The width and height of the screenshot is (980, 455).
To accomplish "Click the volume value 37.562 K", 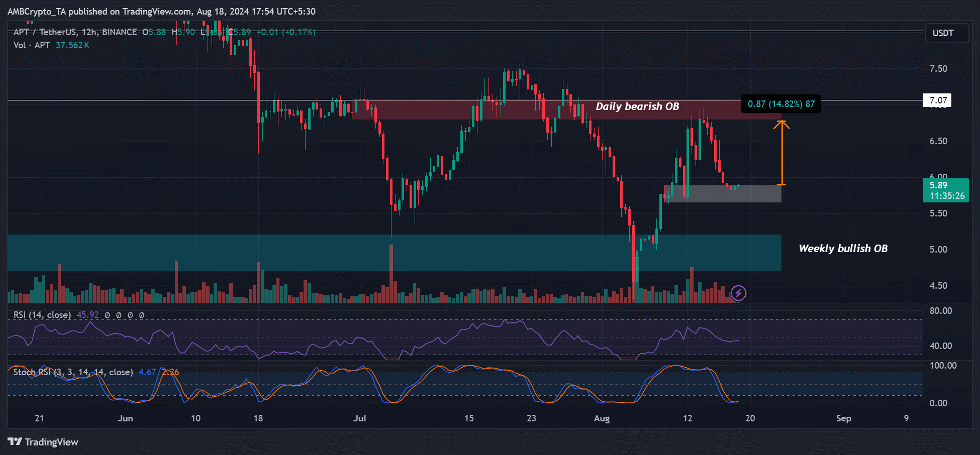I will click(72, 45).
